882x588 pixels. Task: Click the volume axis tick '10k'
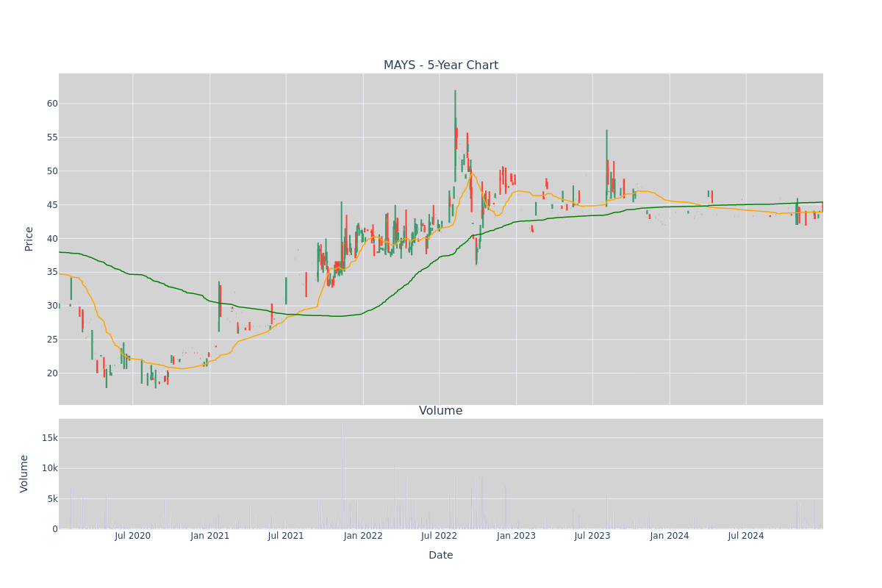click(49, 468)
